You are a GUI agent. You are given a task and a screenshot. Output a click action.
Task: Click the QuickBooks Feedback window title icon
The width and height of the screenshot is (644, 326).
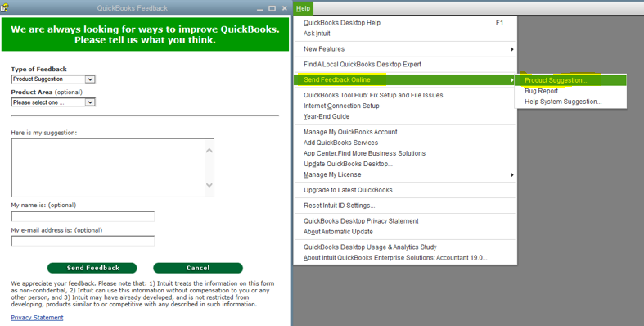pyautogui.click(x=5, y=8)
